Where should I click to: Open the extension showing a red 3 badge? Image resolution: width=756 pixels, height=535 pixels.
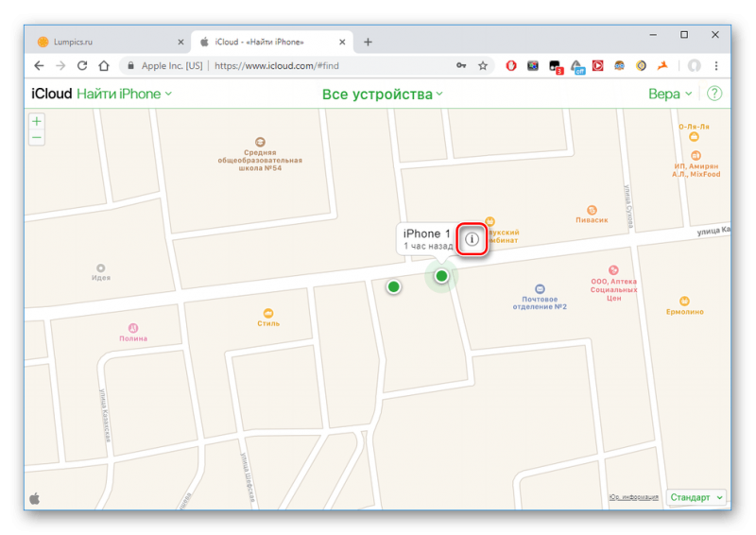coord(555,66)
